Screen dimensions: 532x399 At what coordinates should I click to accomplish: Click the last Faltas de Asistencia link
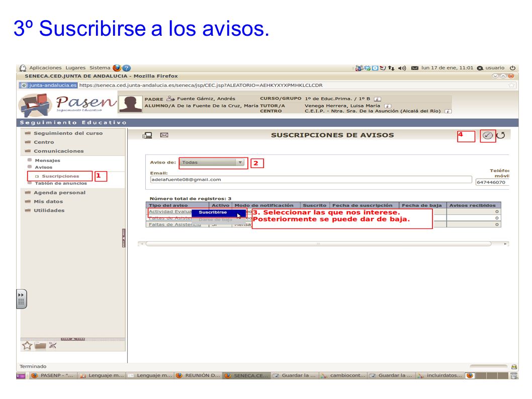click(x=174, y=224)
